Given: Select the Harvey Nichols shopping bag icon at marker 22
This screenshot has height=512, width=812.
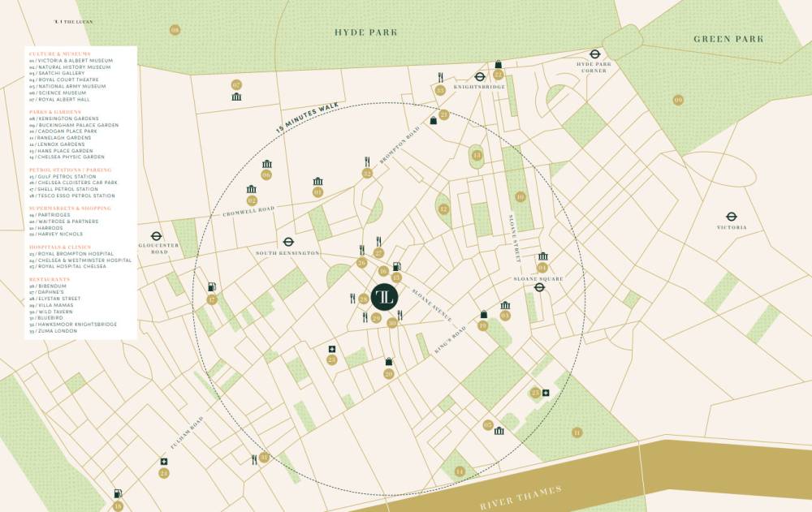Looking at the screenshot, I should (x=499, y=64).
